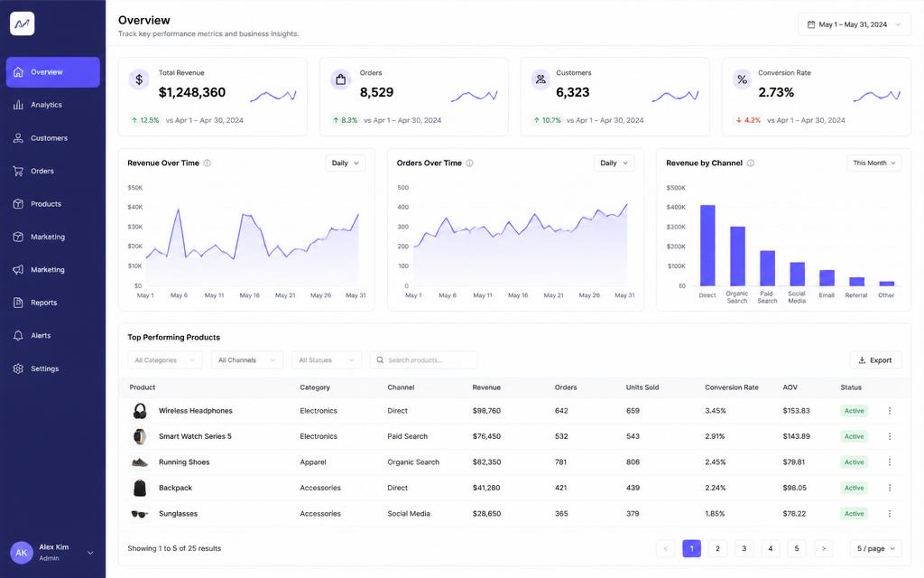
Task: Click the dollar icon on Total Revenue card
Action: (139, 79)
